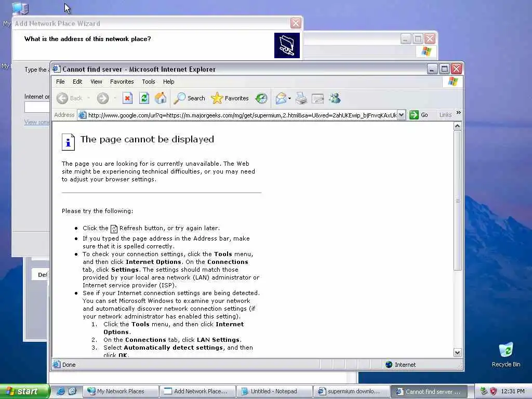Click the vertical scrollbar thumb
Image resolution: width=532 pixels, height=399 pixels.
[457, 201]
